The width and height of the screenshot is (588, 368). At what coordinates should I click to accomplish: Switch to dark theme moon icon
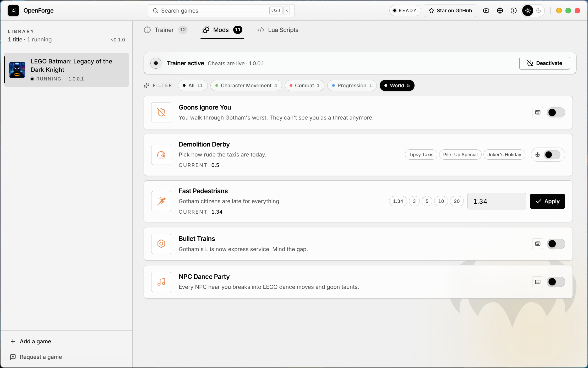point(539,10)
